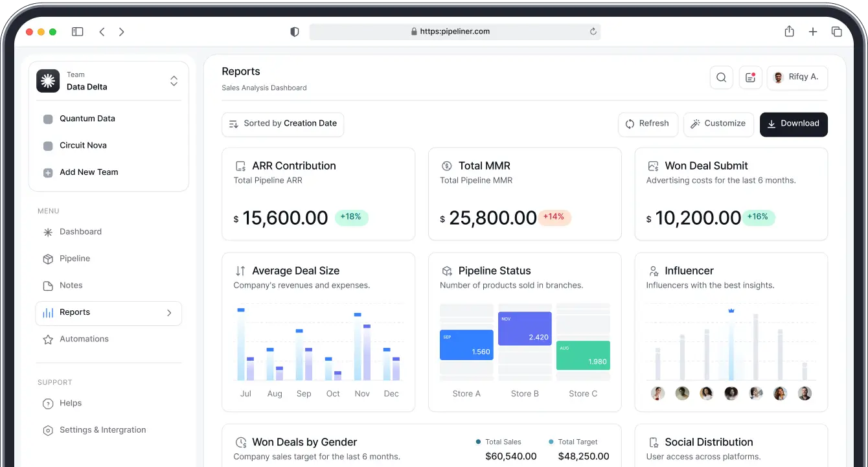The height and width of the screenshot is (467, 868).
Task: Click the Total MMR dollar icon
Action: 446,166
